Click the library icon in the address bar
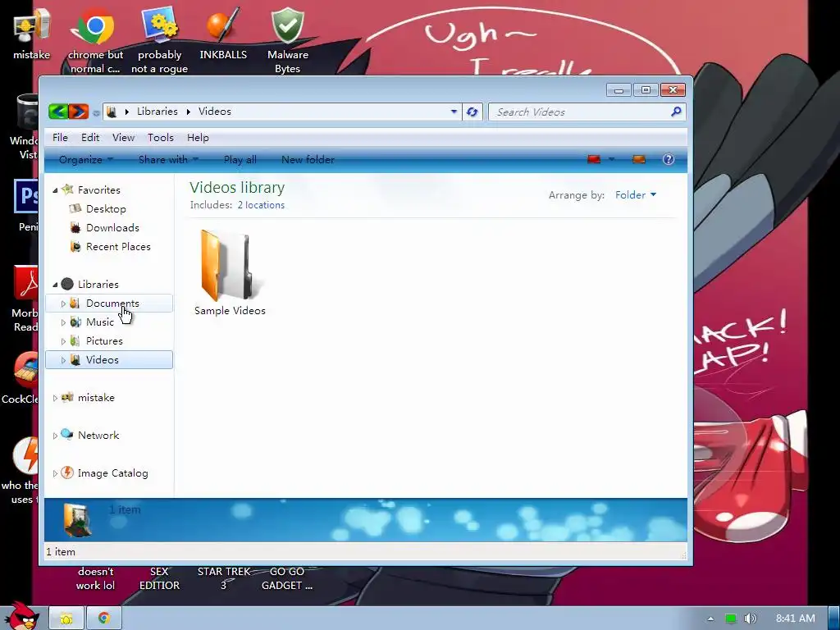The width and height of the screenshot is (840, 630). coord(112,112)
